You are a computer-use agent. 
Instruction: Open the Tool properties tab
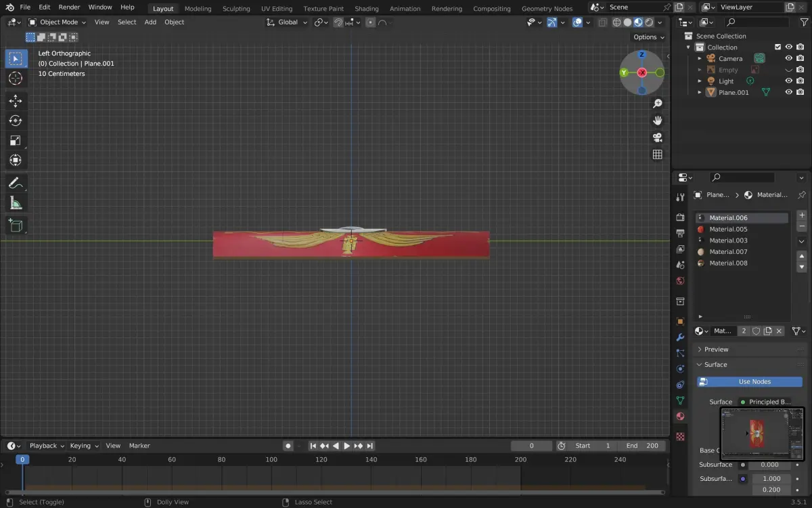pos(681,196)
